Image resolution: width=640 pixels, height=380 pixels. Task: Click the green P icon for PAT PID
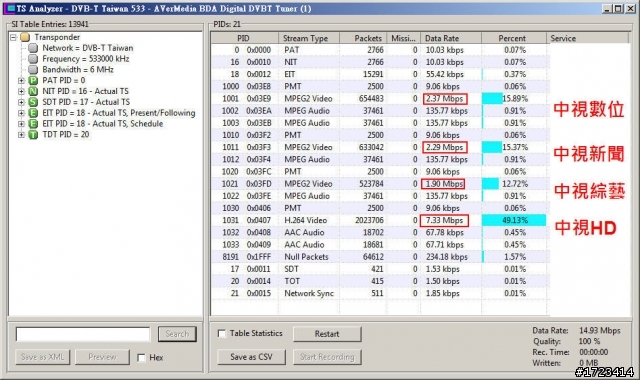tap(33, 80)
